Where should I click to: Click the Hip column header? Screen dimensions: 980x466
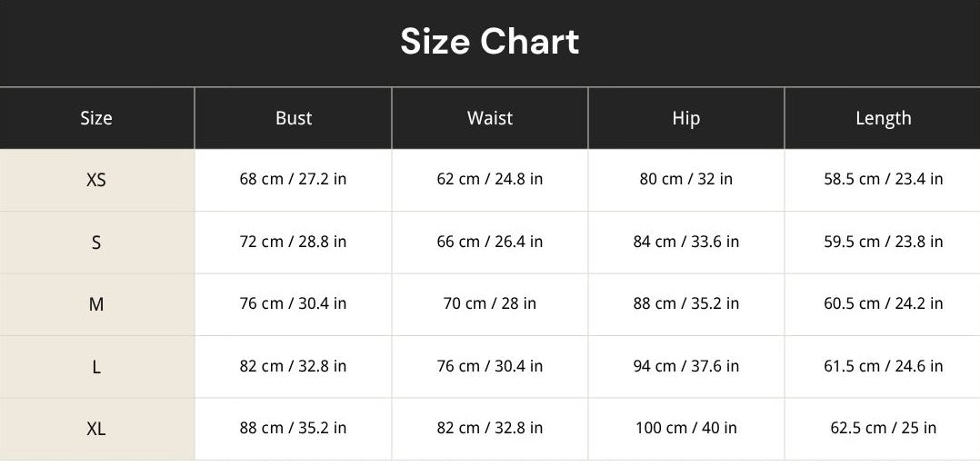point(685,118)
